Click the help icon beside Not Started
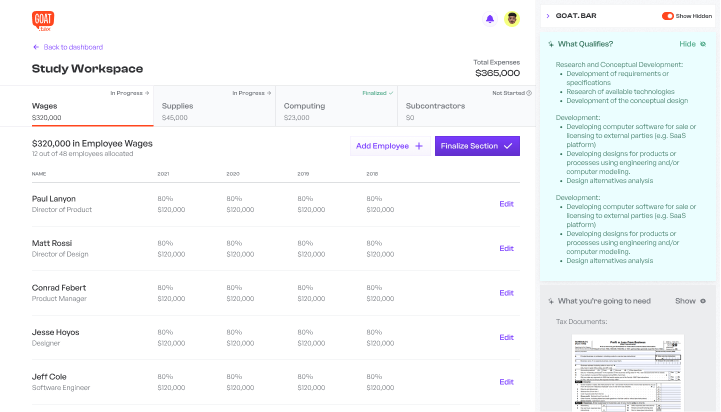 click(529, 93)
